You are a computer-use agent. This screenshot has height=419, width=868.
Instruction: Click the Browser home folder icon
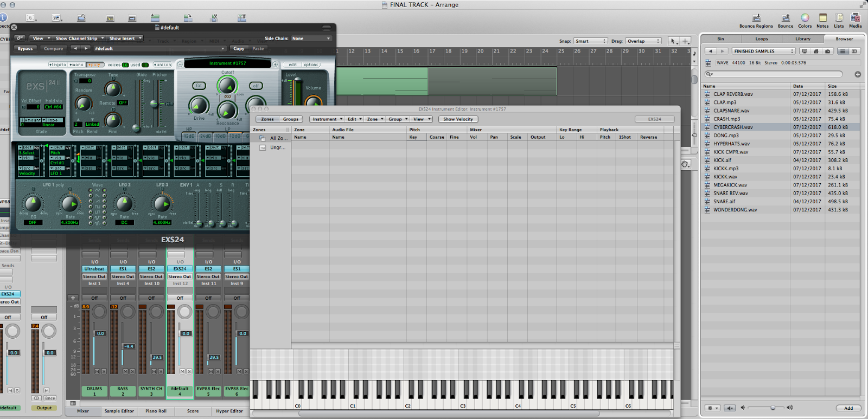coord(816,51)
